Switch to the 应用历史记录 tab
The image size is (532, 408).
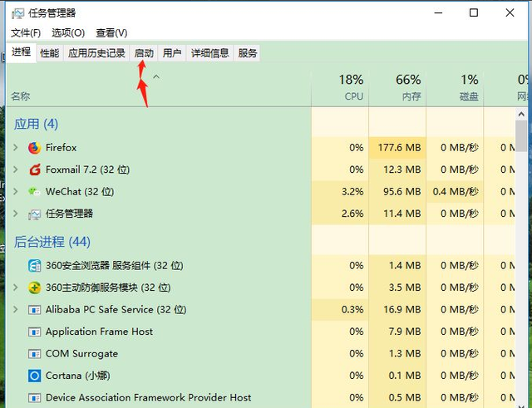[x=96, y=53]
